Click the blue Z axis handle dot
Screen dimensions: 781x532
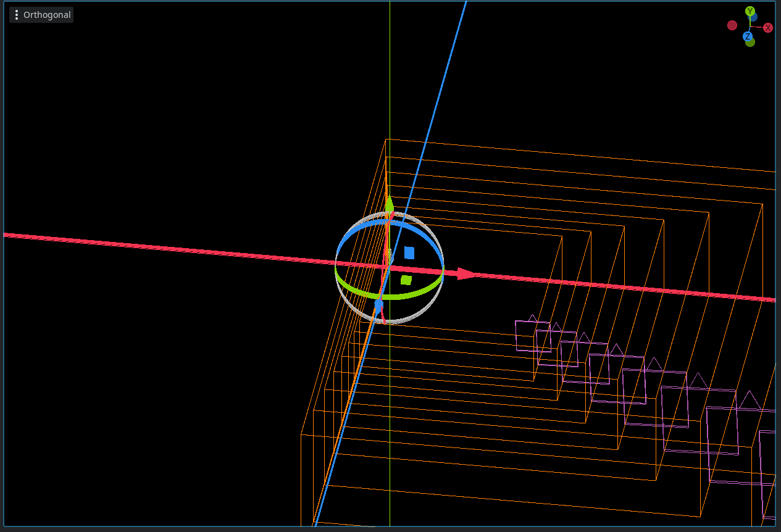[378, 305]
